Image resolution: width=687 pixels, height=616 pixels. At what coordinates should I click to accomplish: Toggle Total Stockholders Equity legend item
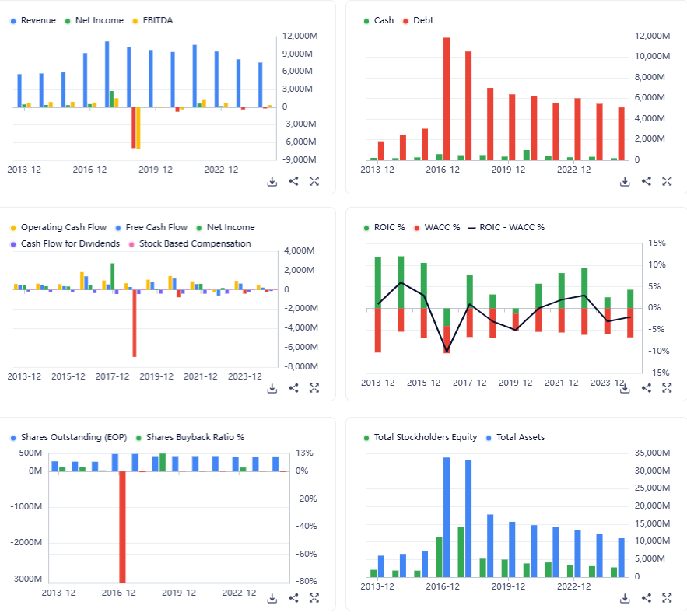tap(420, 437)
